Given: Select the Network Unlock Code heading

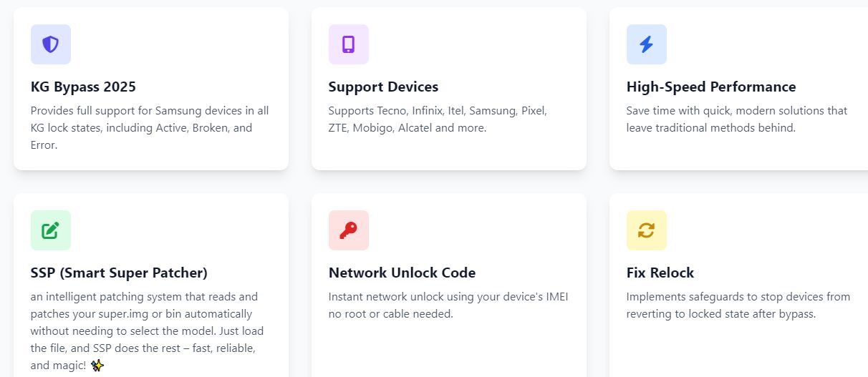Looking at the screenshot, I should click(x=402, y=273).
